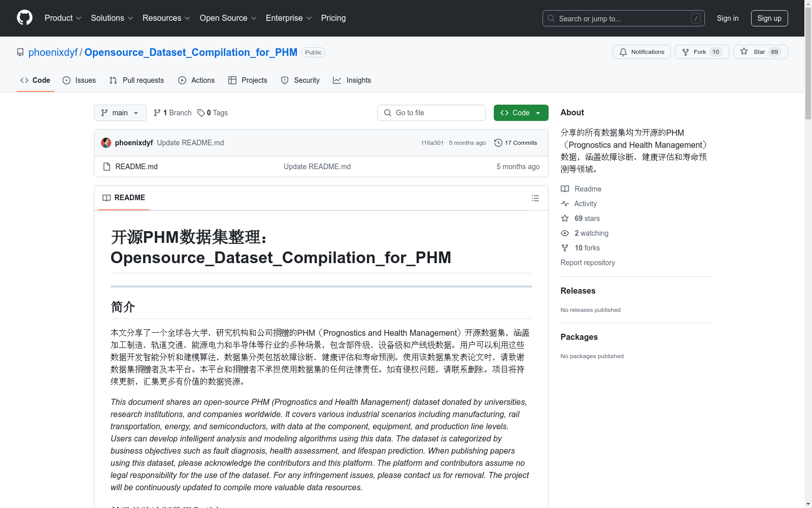Open Activity via the pulse icon
Image resolution: width=812 pixels, height=508 pixels.
pos(565,203)
